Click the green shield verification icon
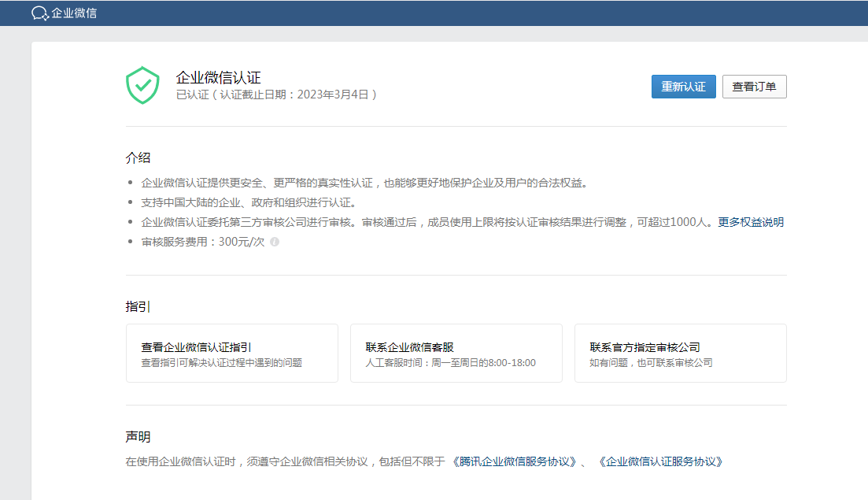This screenshot has height=500, width=868. tap(142, 85)
